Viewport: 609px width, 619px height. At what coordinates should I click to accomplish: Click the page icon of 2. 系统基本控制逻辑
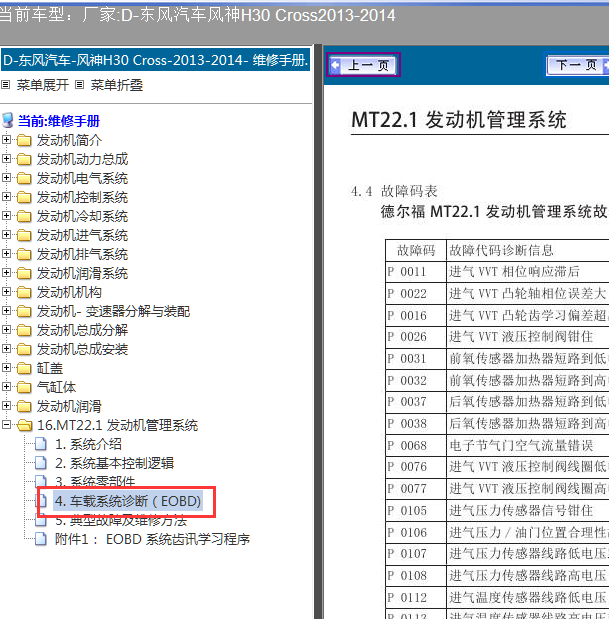[41, 463]
